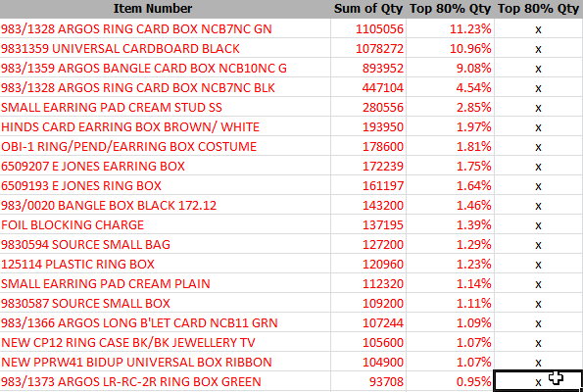Click quantity value 143200
This screenshot has height=392, width=583.
pyautogui.click(x=382, y=206)
